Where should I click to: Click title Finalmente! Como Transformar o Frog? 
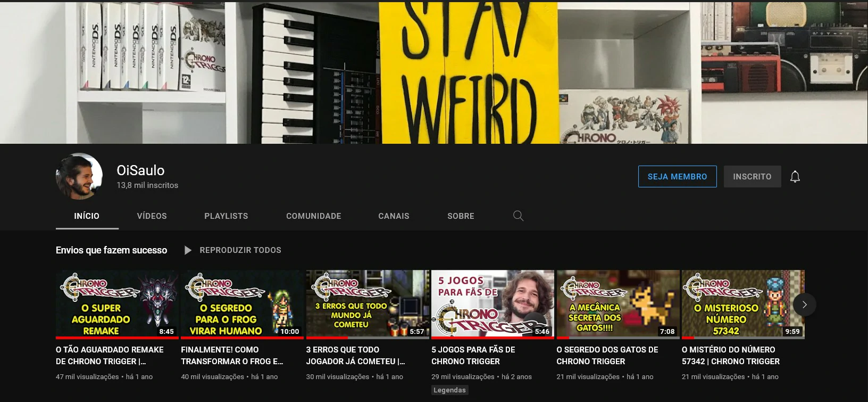point(232,356)
